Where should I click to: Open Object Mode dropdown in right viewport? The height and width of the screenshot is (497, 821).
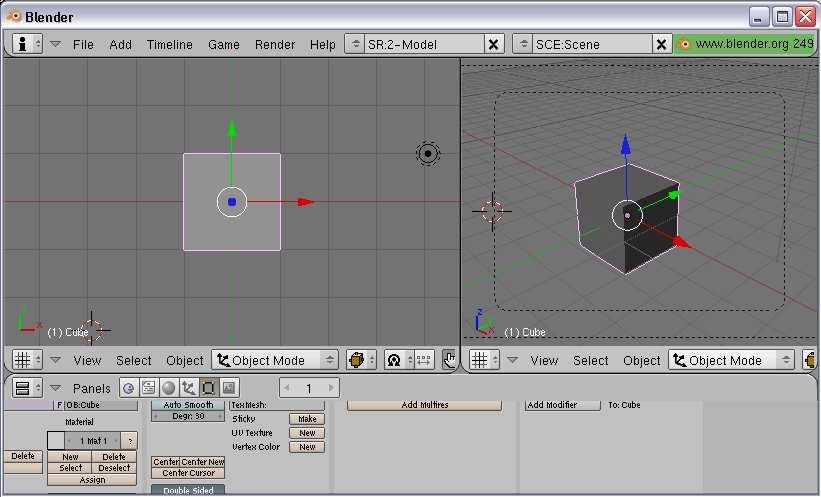tap(731, 360)
